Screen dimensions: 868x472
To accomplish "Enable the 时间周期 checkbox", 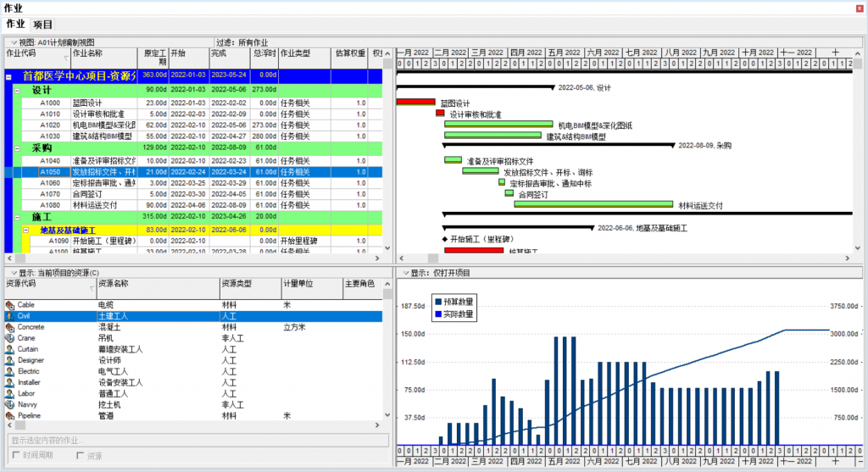I will tap(16, 455).
